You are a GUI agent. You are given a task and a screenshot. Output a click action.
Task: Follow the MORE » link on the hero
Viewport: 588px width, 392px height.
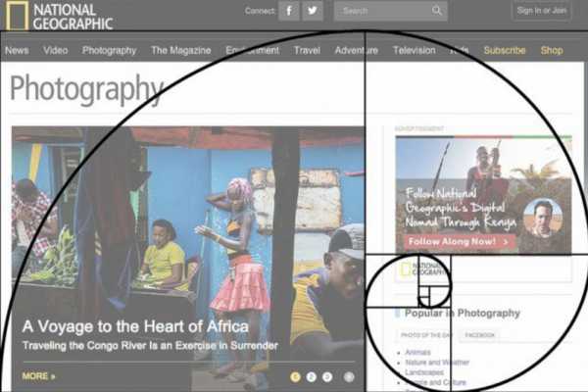tap(38, 376)
